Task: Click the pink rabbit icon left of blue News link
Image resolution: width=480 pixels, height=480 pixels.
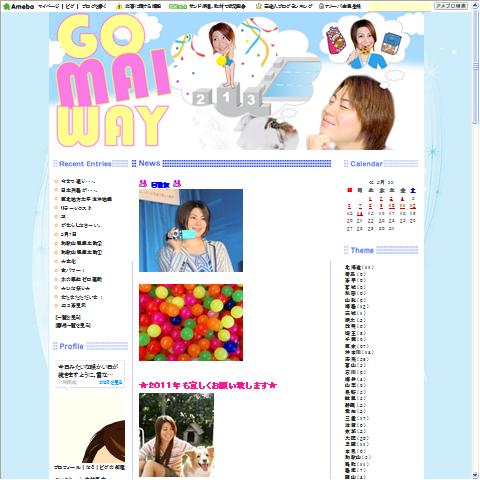Action: 143,184
